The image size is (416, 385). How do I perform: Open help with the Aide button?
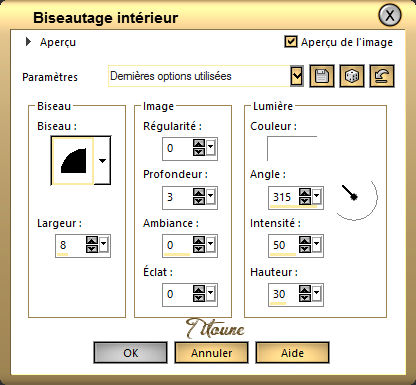(292, 353)
